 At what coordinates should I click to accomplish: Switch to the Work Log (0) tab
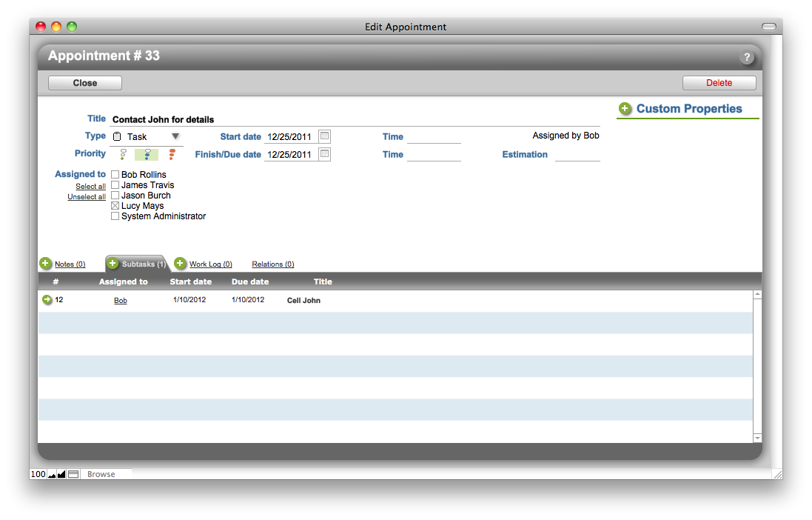[211, 264]
